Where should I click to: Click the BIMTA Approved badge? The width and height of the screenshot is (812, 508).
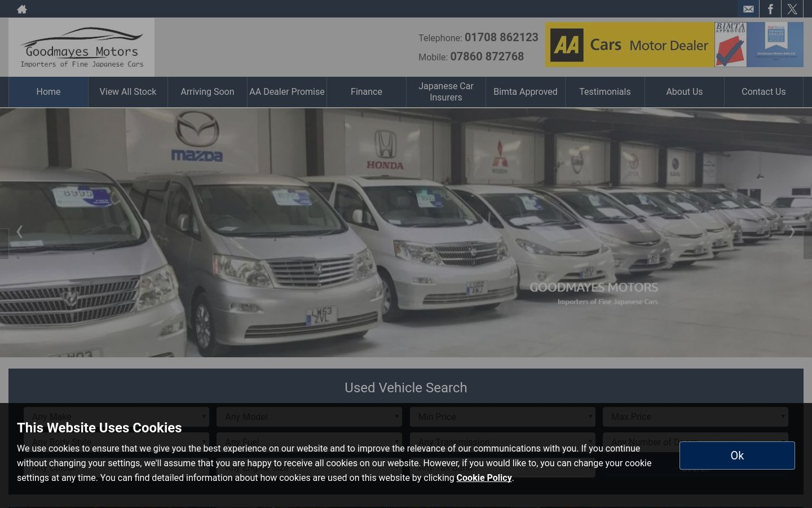tap(730, 45)
